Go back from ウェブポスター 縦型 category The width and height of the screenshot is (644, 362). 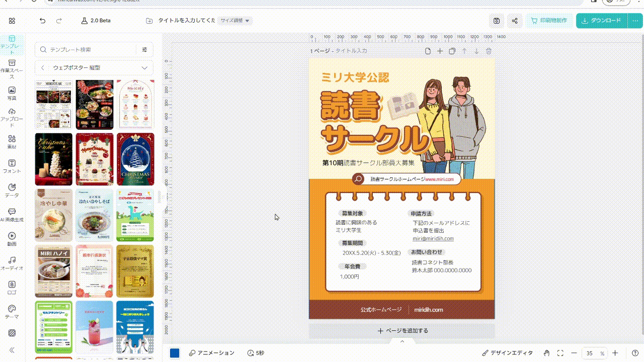[43, 67]
